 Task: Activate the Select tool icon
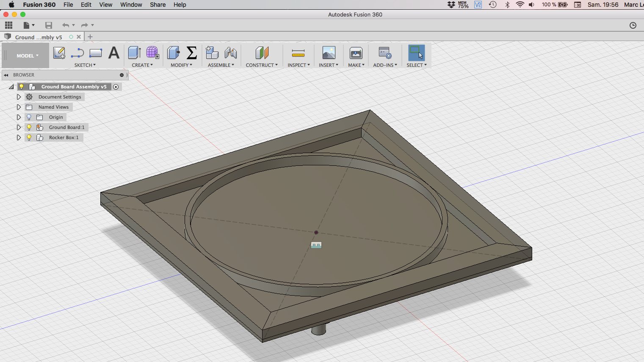tap(416, 53)
